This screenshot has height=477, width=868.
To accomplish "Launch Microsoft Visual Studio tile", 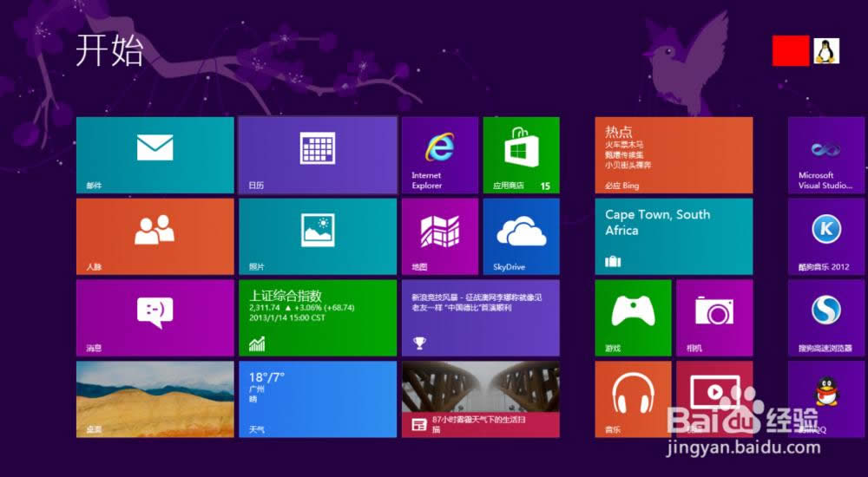I will point(826,155).
